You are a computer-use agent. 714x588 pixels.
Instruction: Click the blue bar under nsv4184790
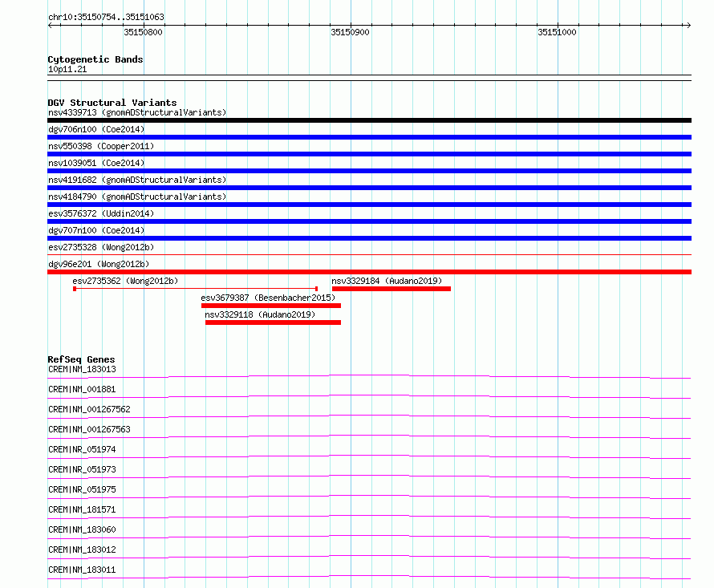point(369,205)
